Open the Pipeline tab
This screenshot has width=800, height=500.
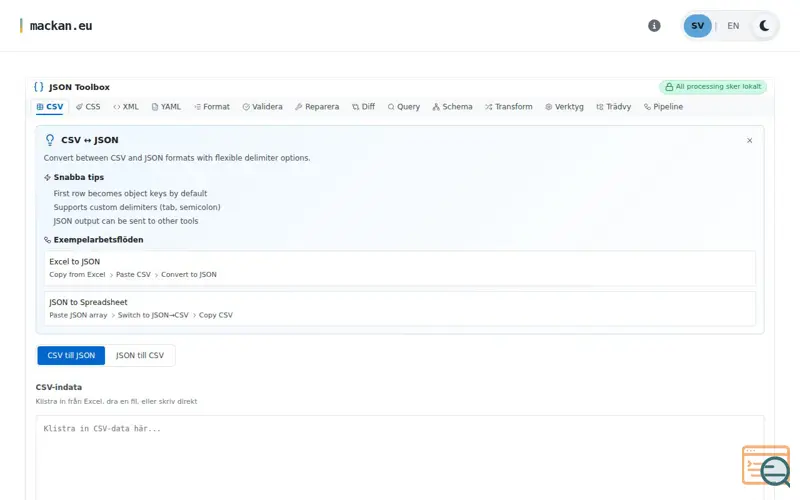[663, 107]
